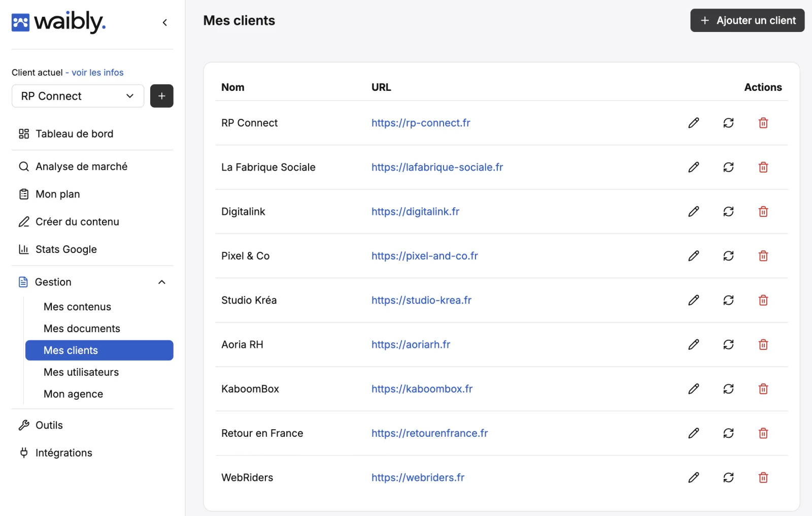812x516 pixels.
Task: Delete the Studio Kréa client
Action: pyautogui.click(x=763, y=300)
